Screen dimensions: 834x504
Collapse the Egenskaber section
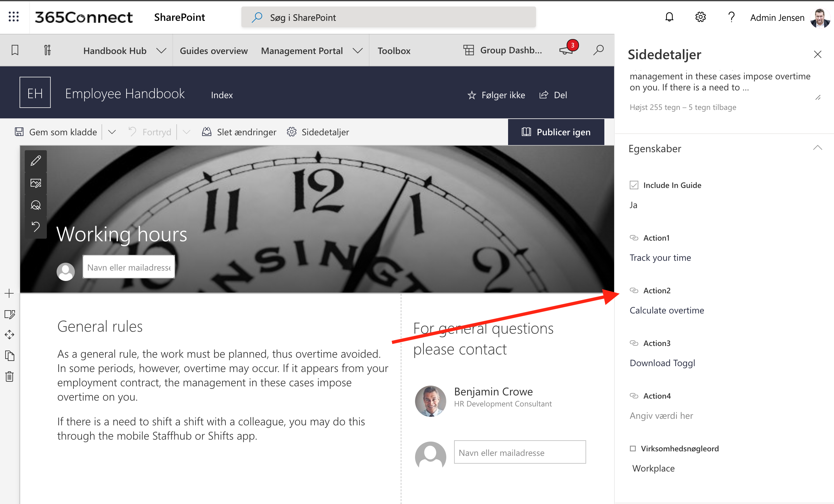(x=818, y=148)
